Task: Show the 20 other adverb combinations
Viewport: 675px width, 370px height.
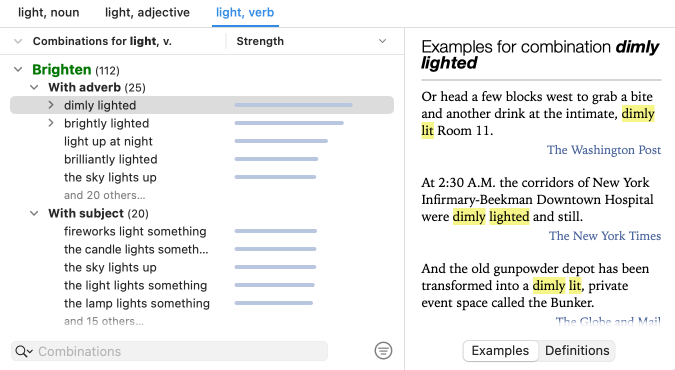Action: coord(105,196)
